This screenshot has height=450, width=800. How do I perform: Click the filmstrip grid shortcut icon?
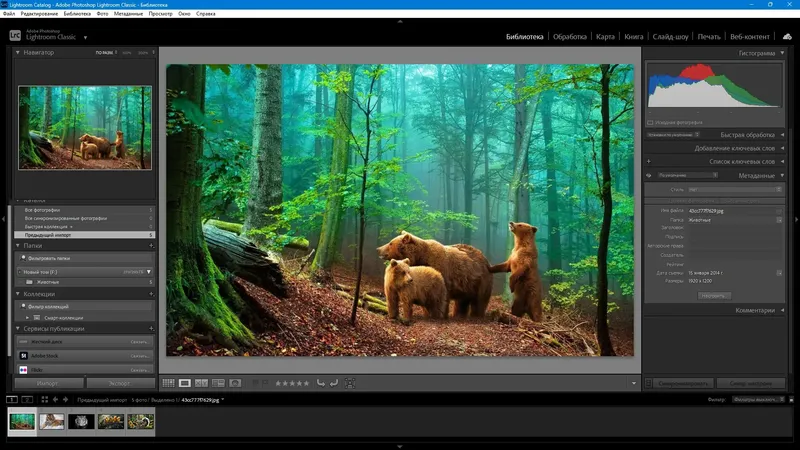tap(44, 399)
